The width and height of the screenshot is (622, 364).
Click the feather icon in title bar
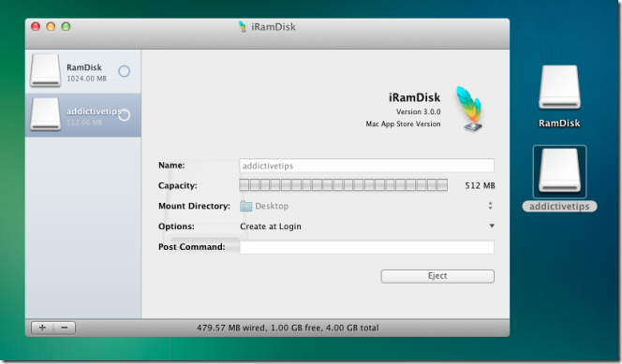(x=242, y=26)
